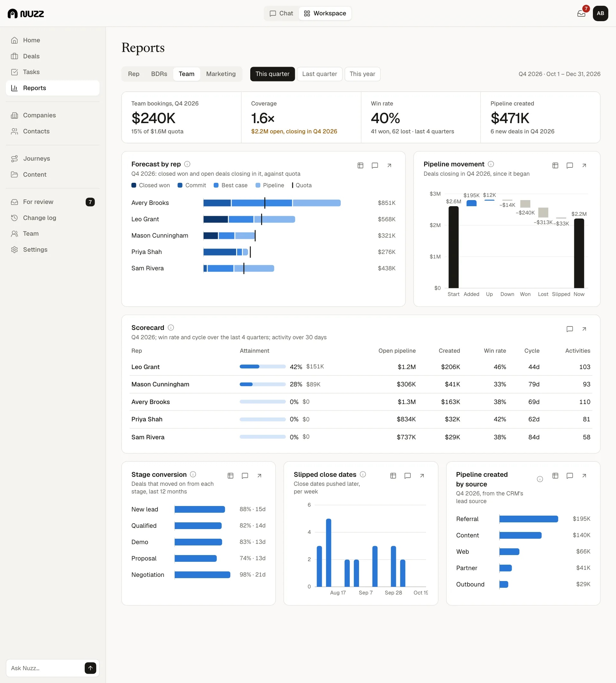Screen dimensions: 616x683
Task: Open Reports in sidebar
Action: [53, 88]
